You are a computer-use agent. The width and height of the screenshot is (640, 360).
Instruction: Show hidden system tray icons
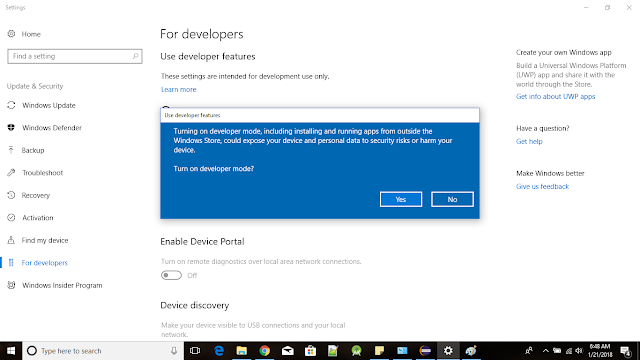pos(546,351)
